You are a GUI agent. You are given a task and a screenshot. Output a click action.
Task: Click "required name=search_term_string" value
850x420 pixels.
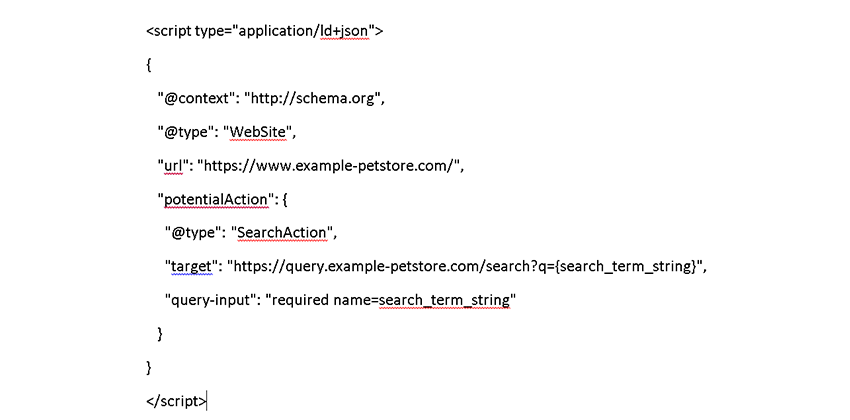click(390, 301)
